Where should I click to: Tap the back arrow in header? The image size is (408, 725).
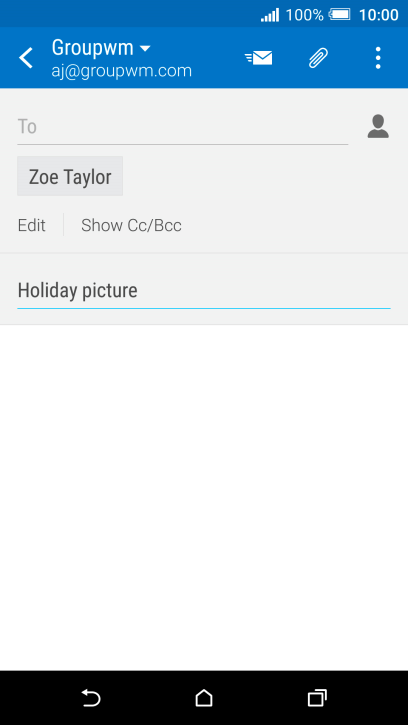26,58
